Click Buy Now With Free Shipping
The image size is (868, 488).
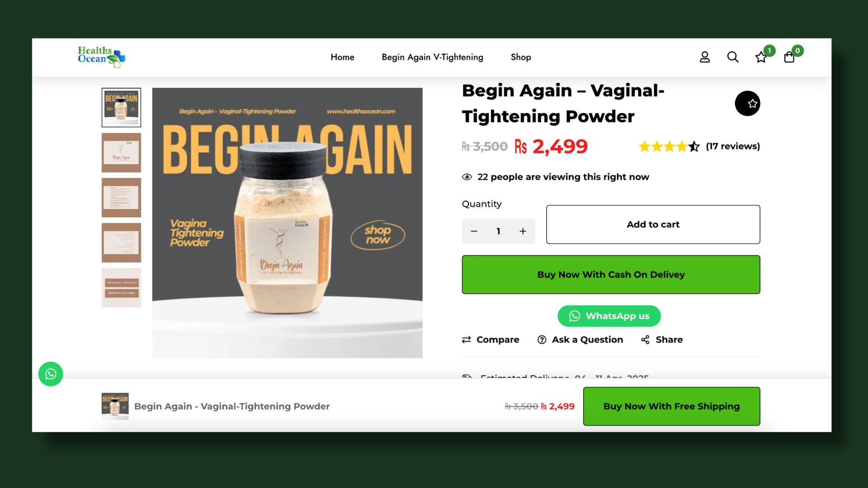pyautogui.click(x=671, y=406)
